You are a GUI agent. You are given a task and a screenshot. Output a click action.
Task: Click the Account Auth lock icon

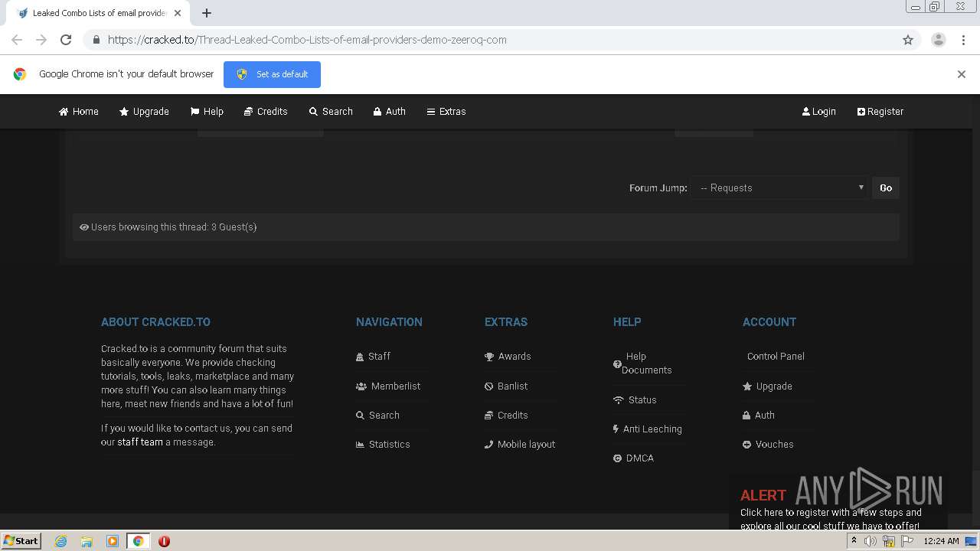[x=746, y=416]
